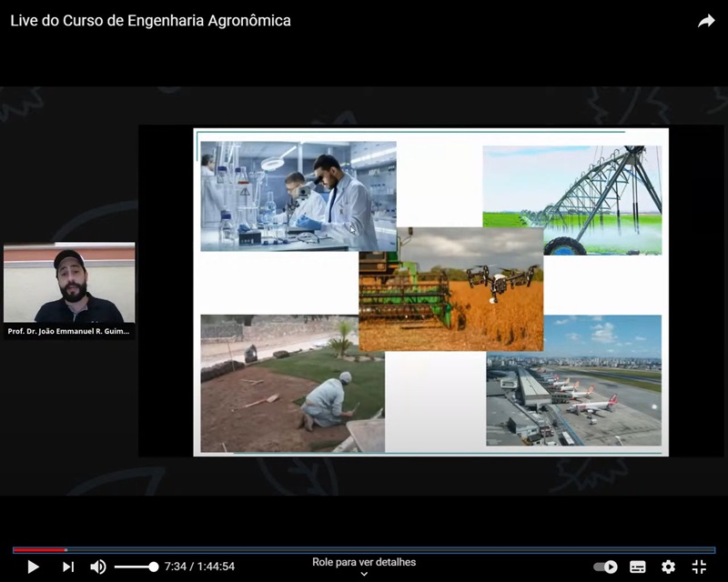
Task: Adjust the volume slider
Action: point(136,567)
